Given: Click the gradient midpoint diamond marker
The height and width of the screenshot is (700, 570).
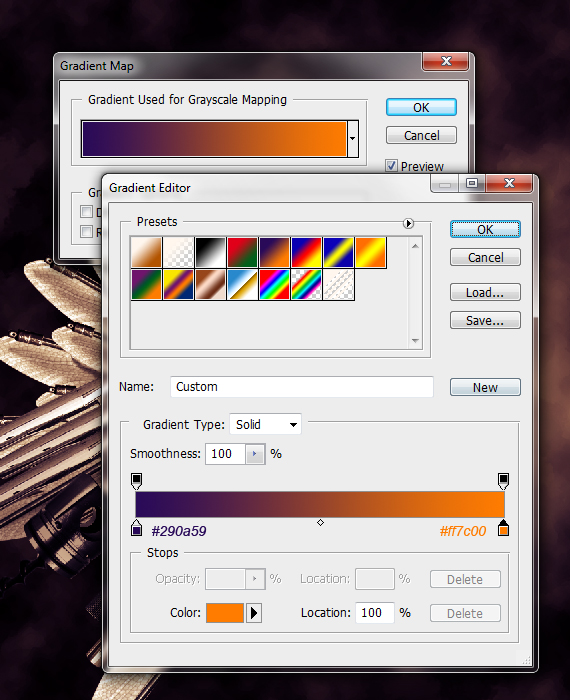Looking at the screenshot, I should click(320, 522).
